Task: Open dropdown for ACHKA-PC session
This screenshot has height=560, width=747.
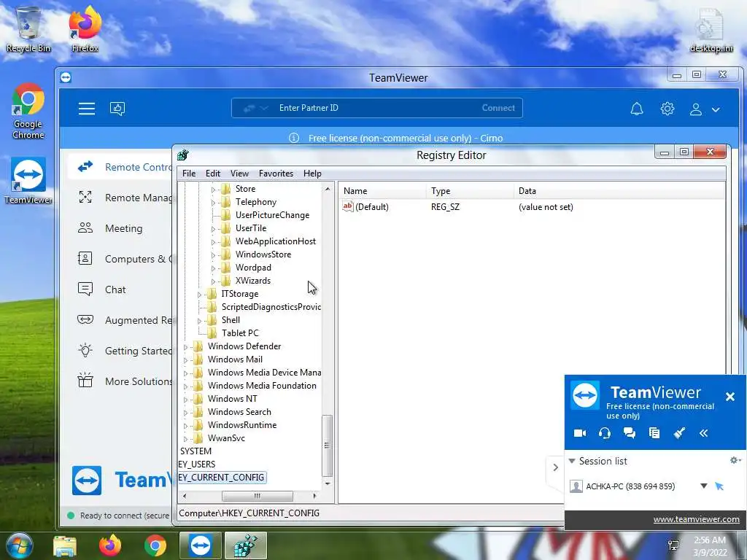Action: (704, 486)
